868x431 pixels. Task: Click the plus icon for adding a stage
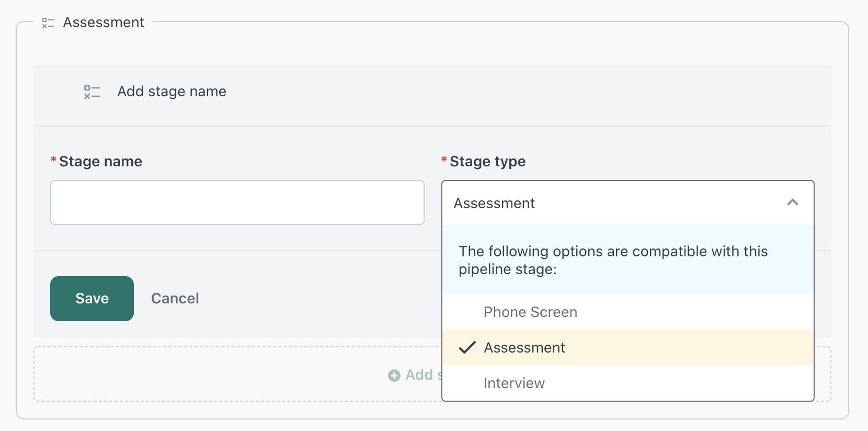[x=394, y=376]
